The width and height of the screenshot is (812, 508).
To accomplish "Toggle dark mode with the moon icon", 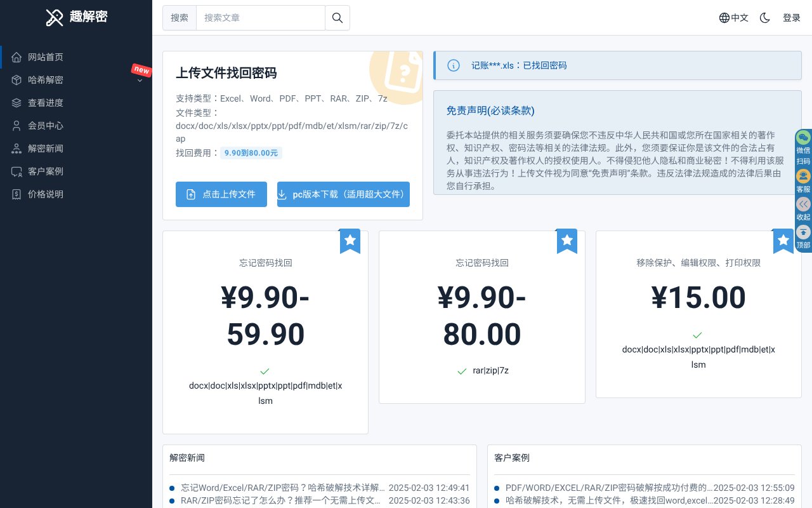I will 764,18.
